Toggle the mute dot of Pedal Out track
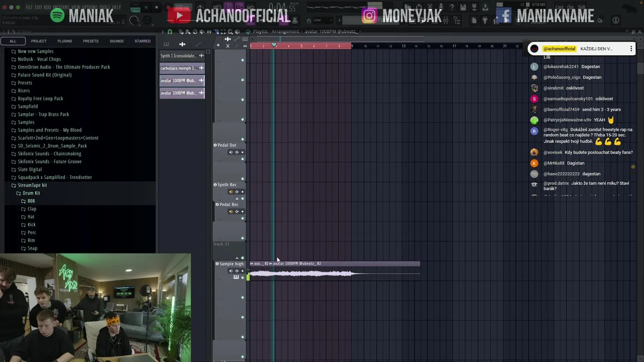This screenshot has width=644, height=362. click(243, 159)
